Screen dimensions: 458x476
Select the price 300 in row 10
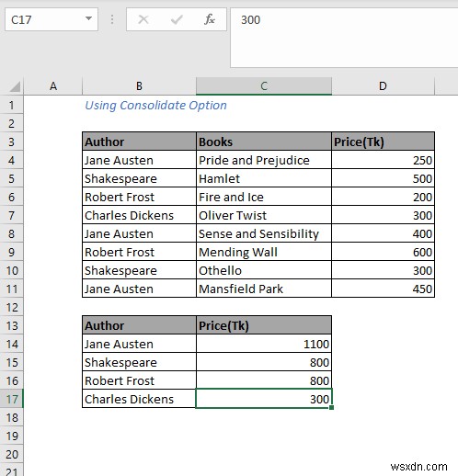click(x=383, y=270)
